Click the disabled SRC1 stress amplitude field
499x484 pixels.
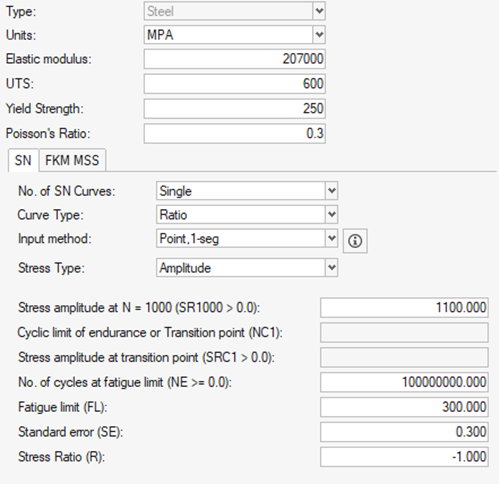pos(404,357)
